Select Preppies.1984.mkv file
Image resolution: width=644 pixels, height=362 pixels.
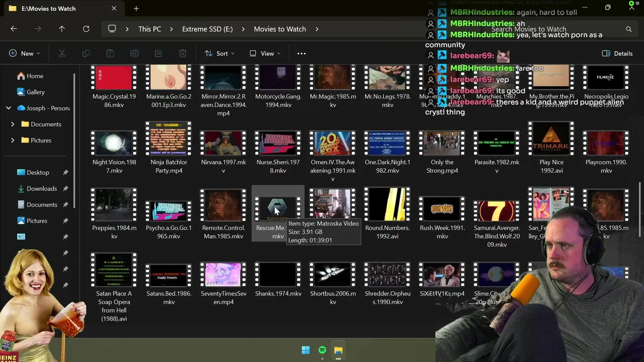(x=114, y=215)
